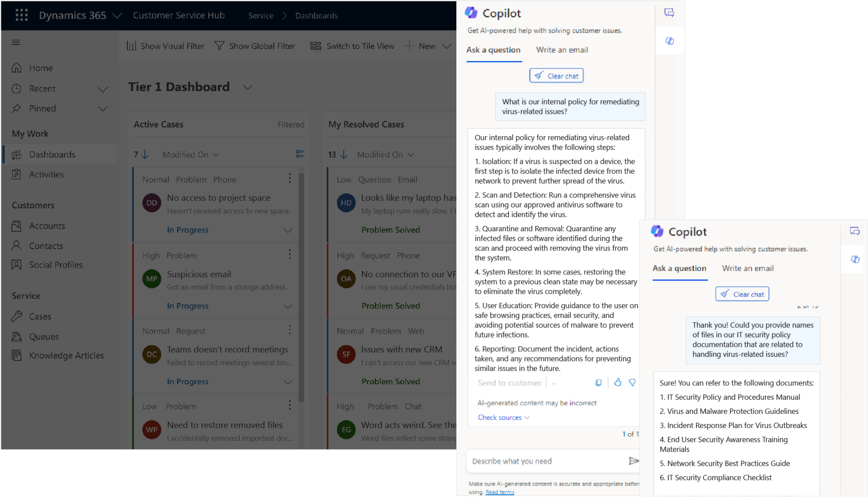Switch to the Write an email tab
Screen dimensions: 868x497
pos(562,50)
